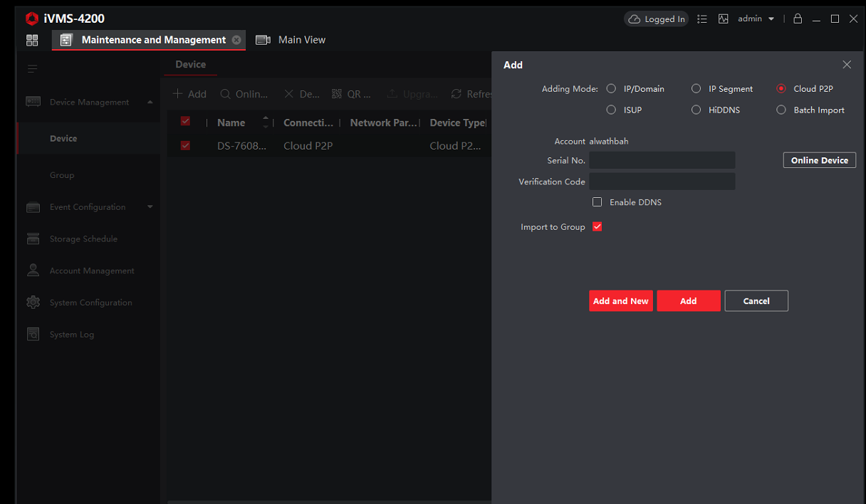Click into the Serial No. field
The height and width of the screenshot is (504, 866).
(x=662, y=160)
